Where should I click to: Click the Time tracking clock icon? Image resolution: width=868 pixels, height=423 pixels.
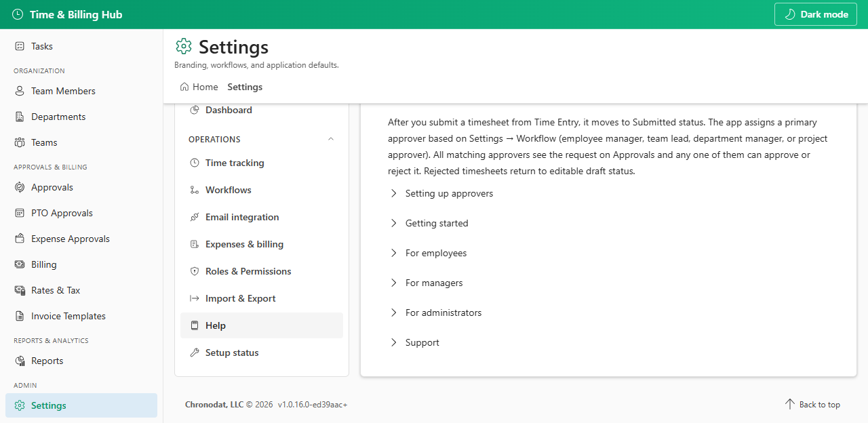coord(195,163)
